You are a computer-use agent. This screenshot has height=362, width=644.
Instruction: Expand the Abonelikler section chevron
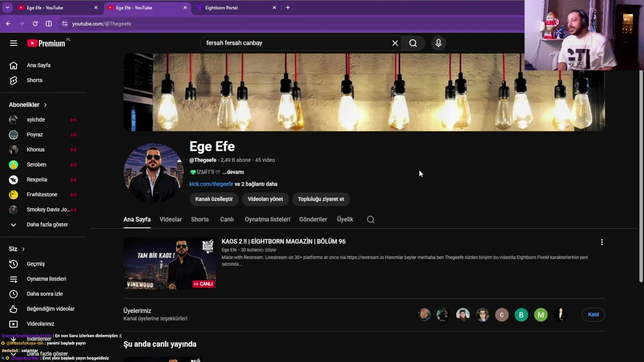[x=45, y=105]
